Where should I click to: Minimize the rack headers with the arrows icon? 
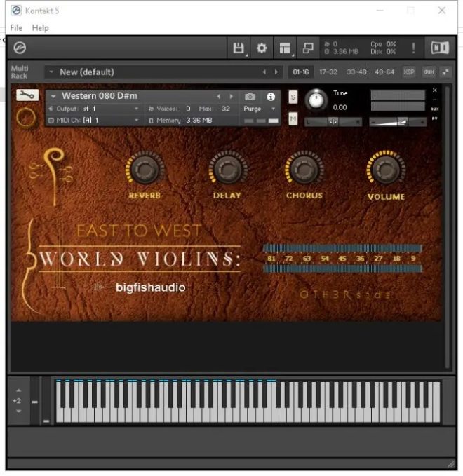(x=445, y=72)
